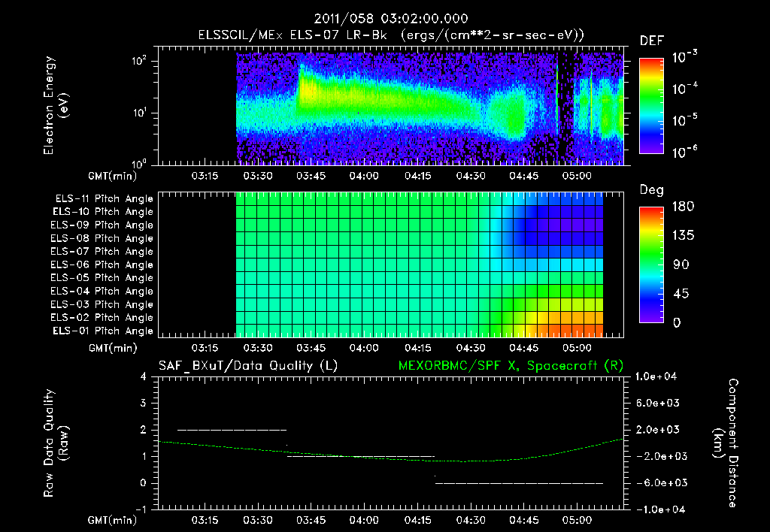The width and height of the screenshot is (770, 532).
Task: Click the Deg label above second color bar
Action: 652,190
